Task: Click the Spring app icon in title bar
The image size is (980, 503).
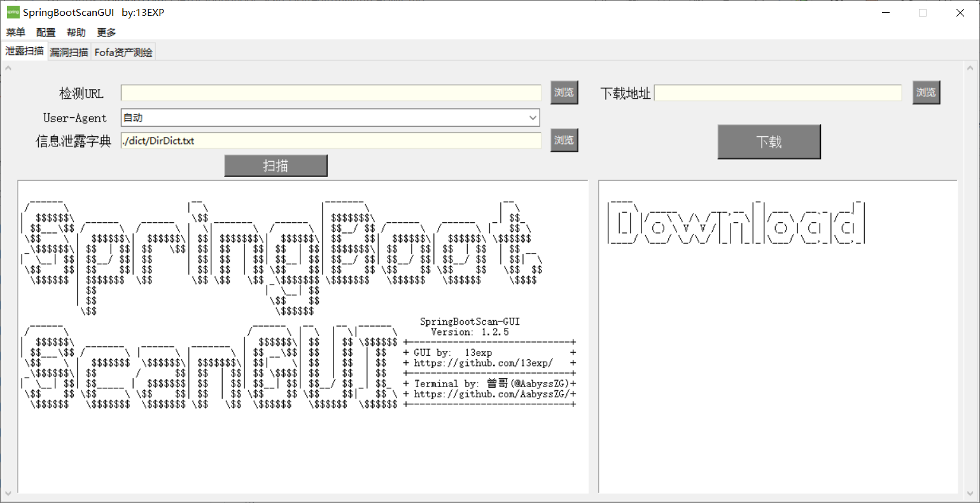Action: point(13,12)
